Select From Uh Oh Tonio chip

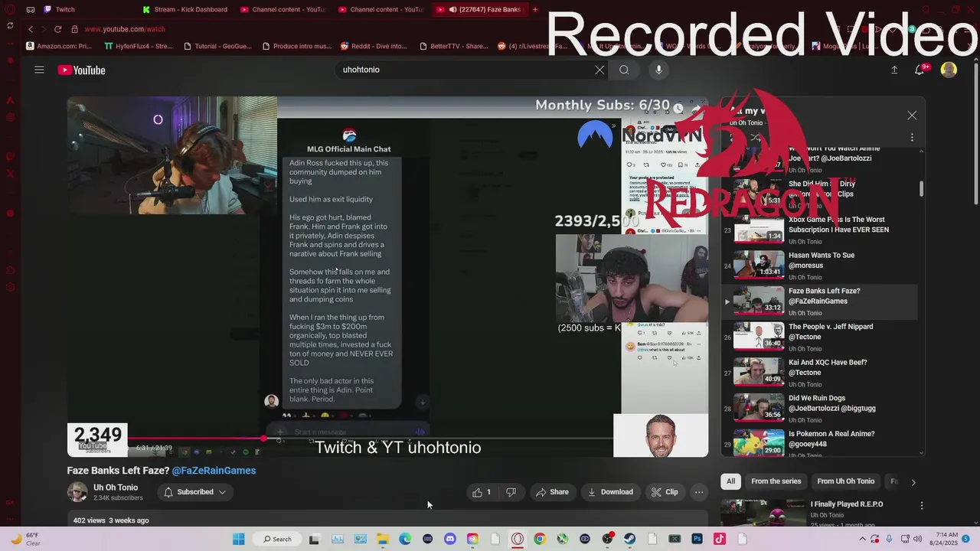point(845,481)
